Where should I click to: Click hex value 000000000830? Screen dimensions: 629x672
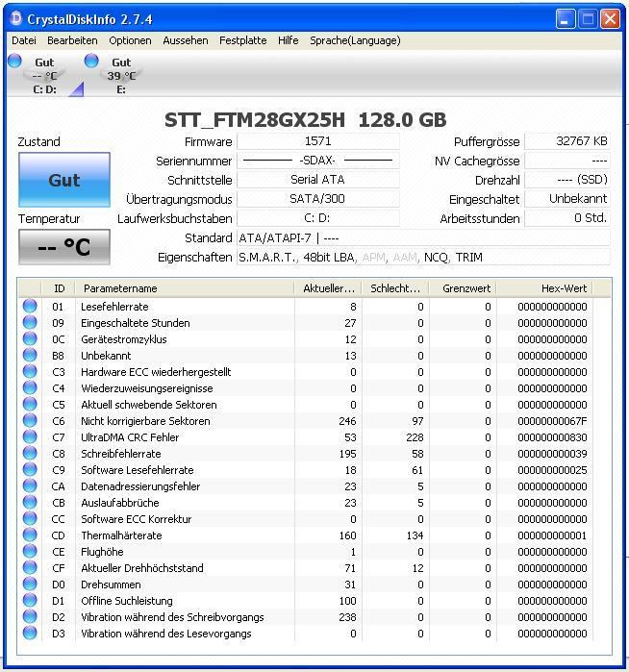coord(552,437)
